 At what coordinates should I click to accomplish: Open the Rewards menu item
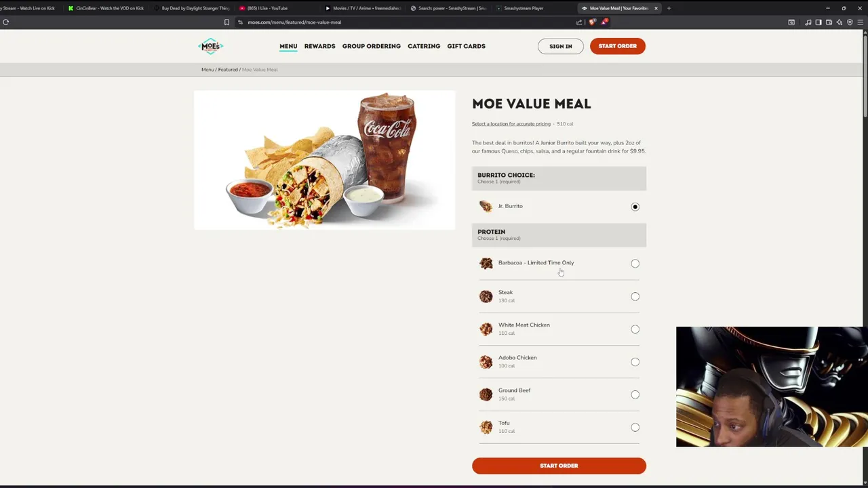tap(319, 46)
